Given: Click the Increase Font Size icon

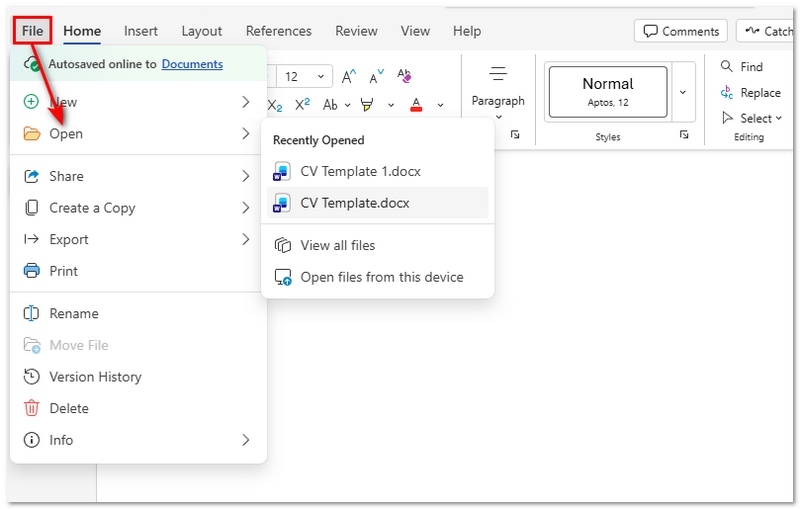Looking at the screenshot, I should (349, 76).
